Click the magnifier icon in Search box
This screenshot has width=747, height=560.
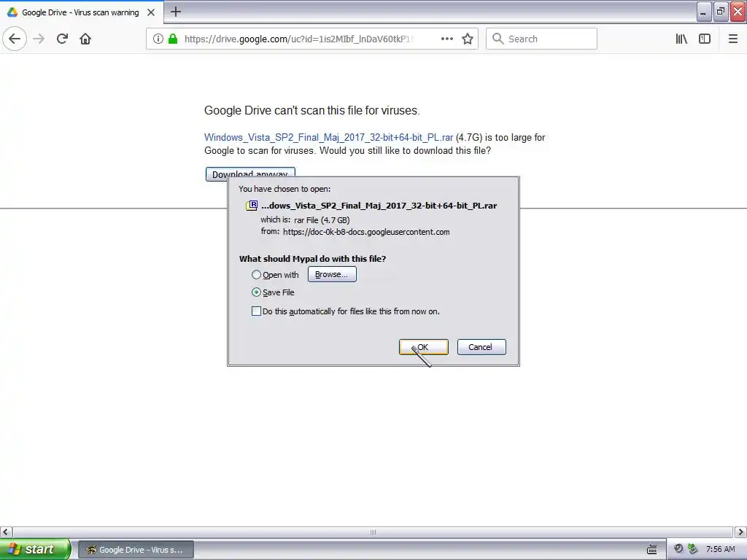pos(498,39)
